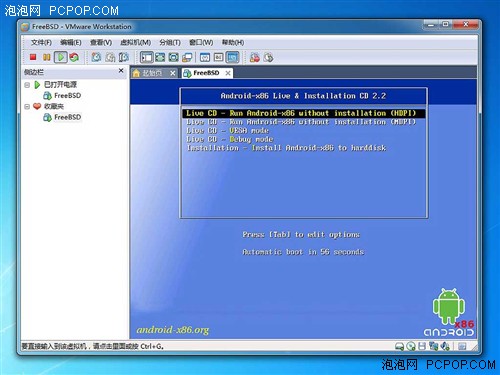The height and width of the screenshot is (375, 500).
Task: Open the 分组(T) menu
Action: coord(170,42)
